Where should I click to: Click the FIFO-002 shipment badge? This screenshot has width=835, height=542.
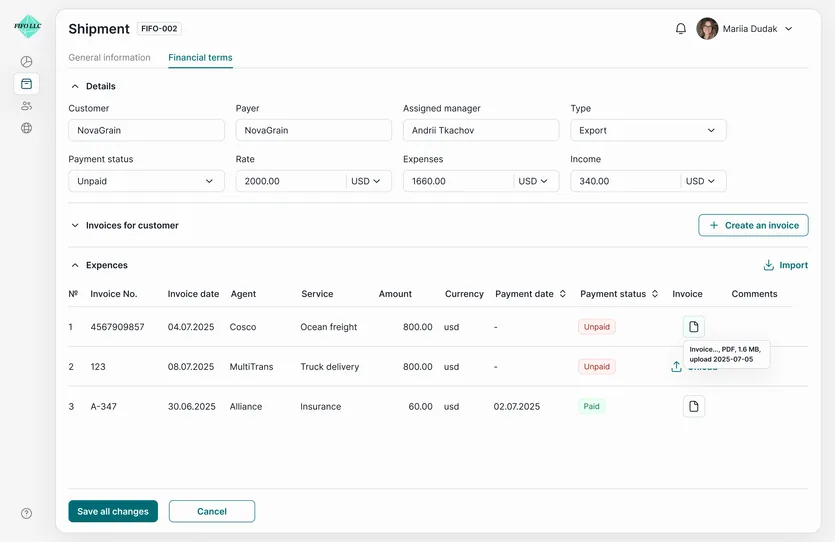point(159,29)
